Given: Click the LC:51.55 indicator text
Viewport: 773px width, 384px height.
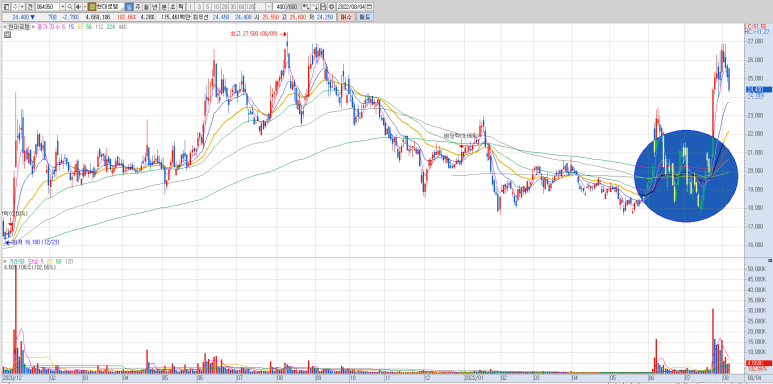Looking at the screenshot, I should [755, 26].
